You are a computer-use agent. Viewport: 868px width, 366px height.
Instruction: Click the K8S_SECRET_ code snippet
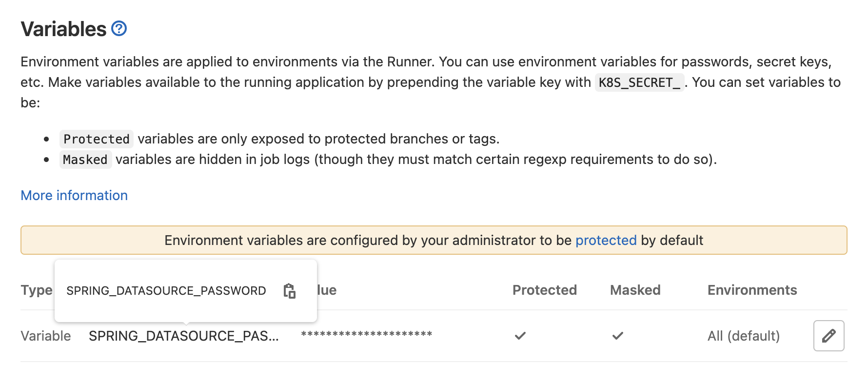click(639, 82)
